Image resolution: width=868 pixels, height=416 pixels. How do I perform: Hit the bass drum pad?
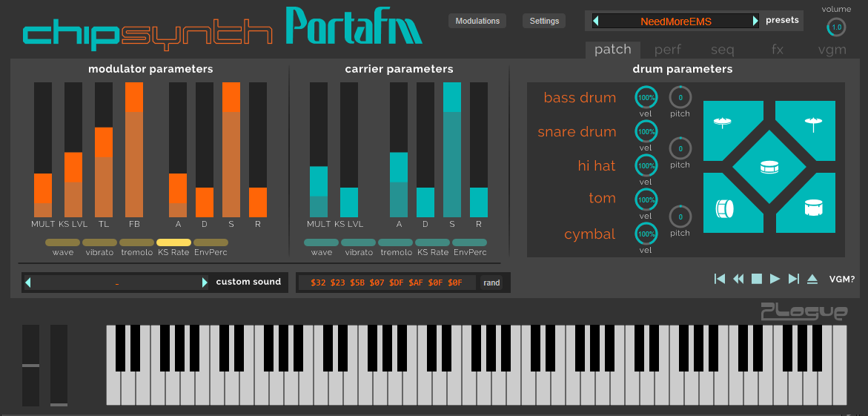724,210
